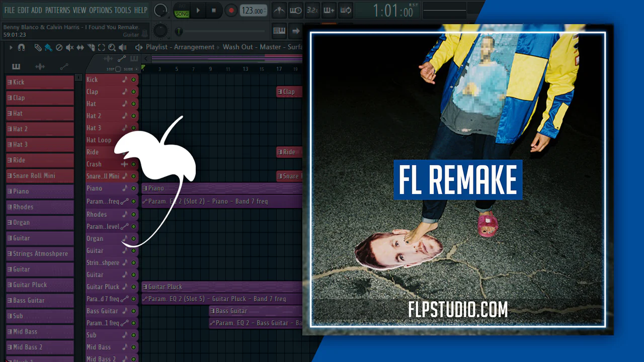The width and height of the screenshot is (644, 362).
Task: Show pattern clips in the picker panel
Action: (x=16, y=66)
